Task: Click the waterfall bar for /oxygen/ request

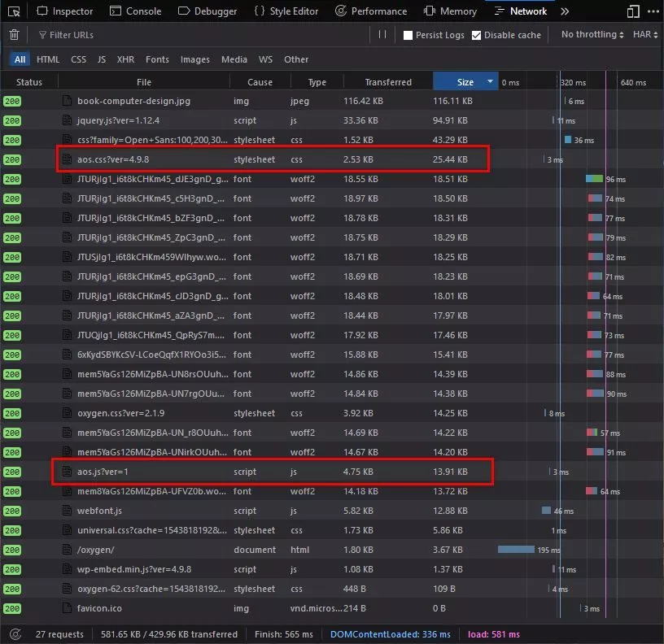Action: pos(516,550)
